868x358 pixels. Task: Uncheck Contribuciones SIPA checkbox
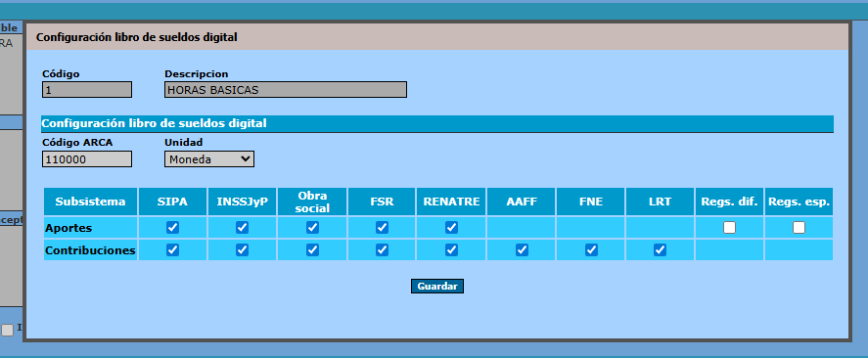pos(172,250)
